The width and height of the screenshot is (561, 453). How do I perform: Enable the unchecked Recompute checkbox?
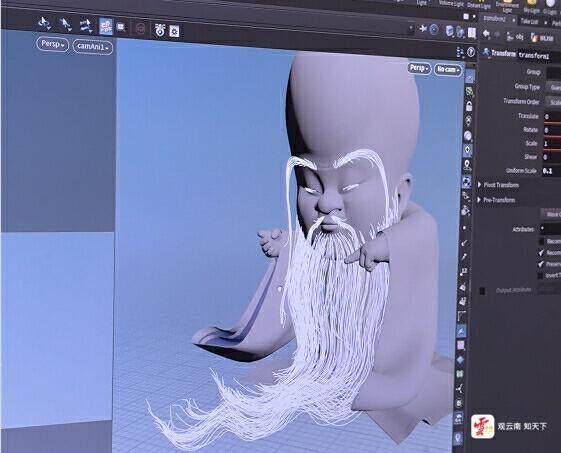tap(542, 241)
